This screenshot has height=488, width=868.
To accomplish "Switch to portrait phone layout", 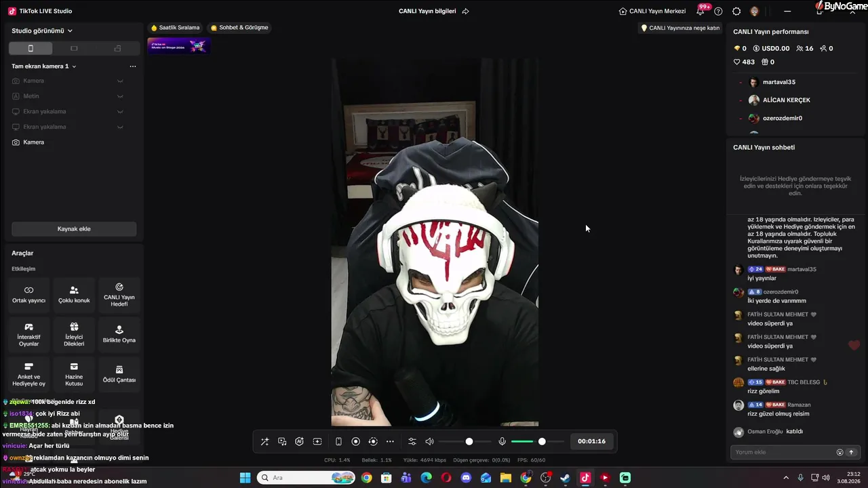I will [x=31, y=48].
